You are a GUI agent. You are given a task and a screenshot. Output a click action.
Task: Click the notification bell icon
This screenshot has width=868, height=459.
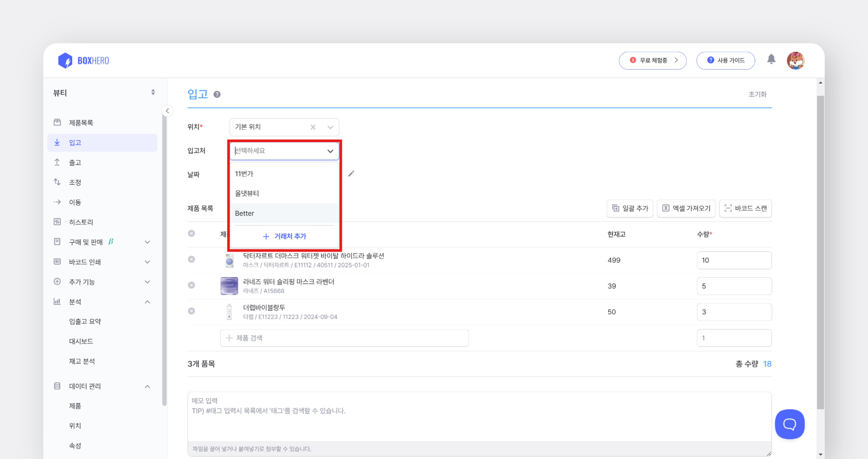(772, 58)
